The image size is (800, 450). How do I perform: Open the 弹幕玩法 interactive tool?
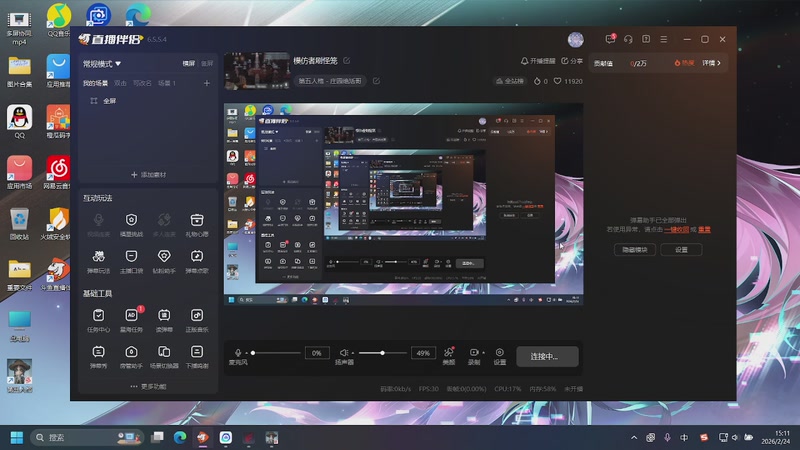(98, 261)
